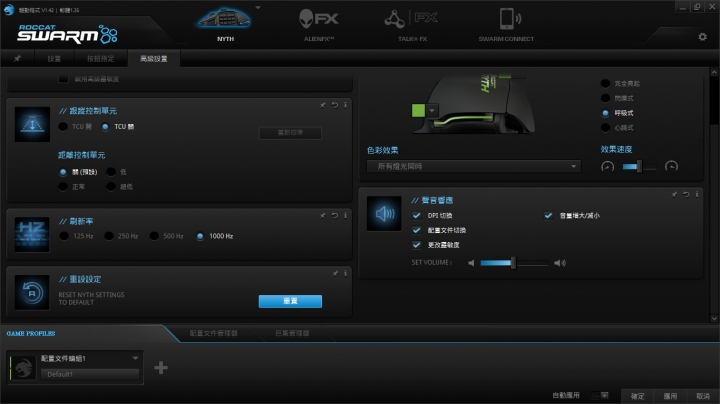The height and width of the screenshot is (404, 720).
Task: Click the ROCCAT profile slot icon
Action: coord(23,368)
